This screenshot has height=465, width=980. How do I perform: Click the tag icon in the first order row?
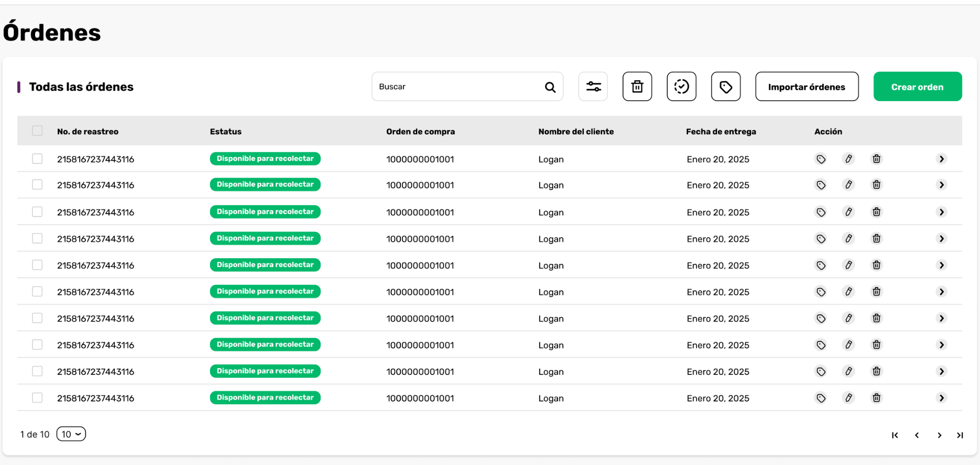[x=821, y=159]
